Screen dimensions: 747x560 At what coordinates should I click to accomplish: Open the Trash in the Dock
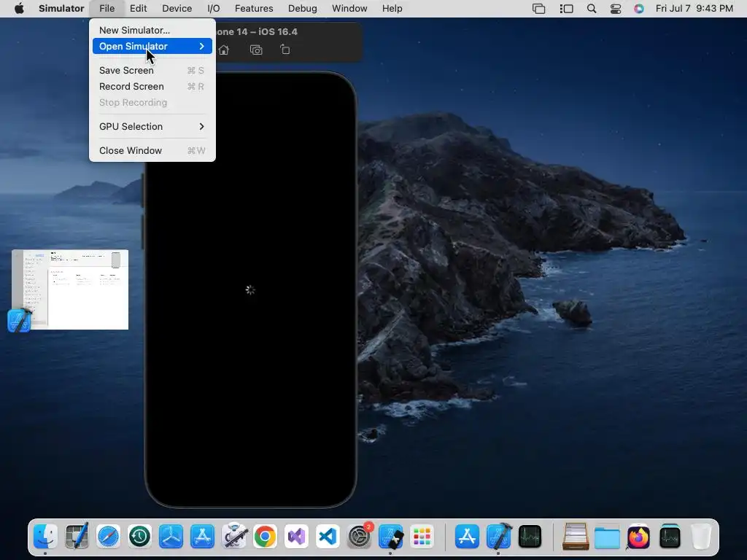point(701,537)
